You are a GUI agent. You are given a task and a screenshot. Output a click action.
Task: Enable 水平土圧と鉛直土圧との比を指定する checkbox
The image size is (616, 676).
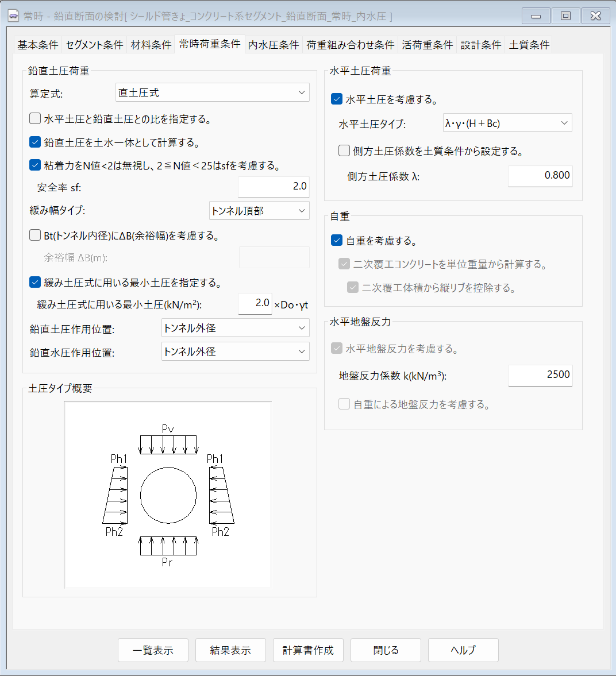coord(35,119)
